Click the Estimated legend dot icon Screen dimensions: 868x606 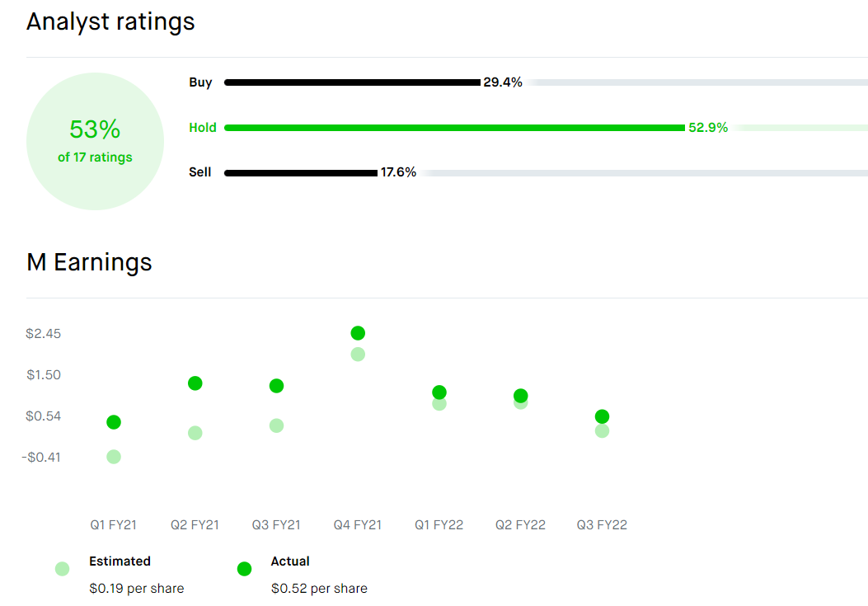(62, 568)
